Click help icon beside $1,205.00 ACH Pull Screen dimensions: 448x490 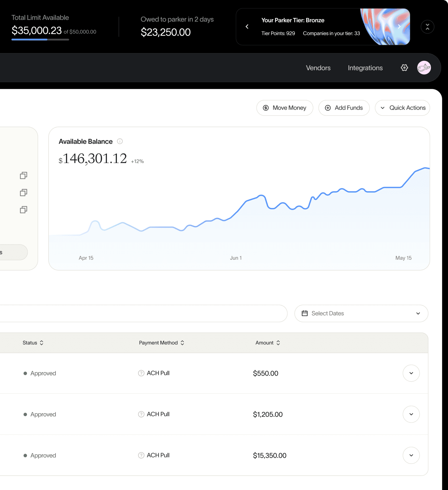click(141, 414)
